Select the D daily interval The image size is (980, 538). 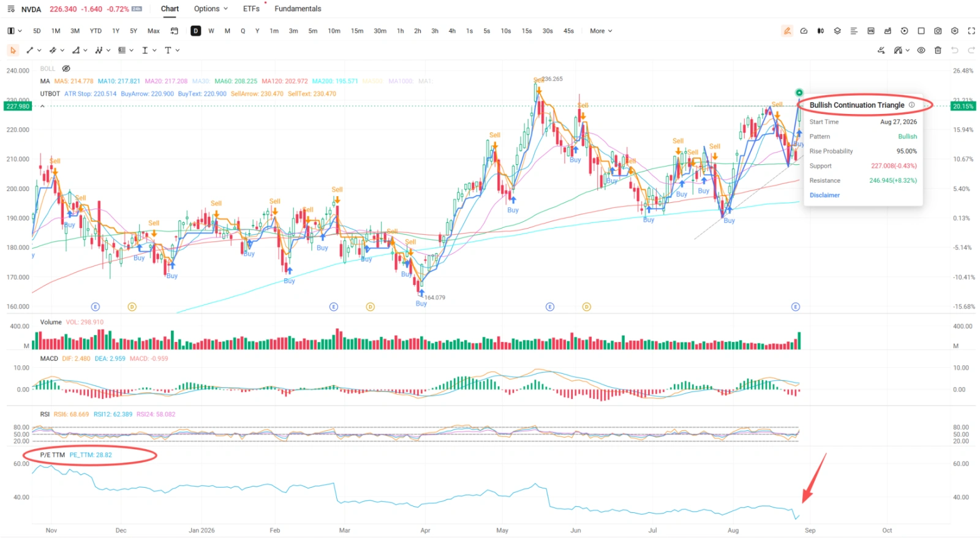coord(195,31)
